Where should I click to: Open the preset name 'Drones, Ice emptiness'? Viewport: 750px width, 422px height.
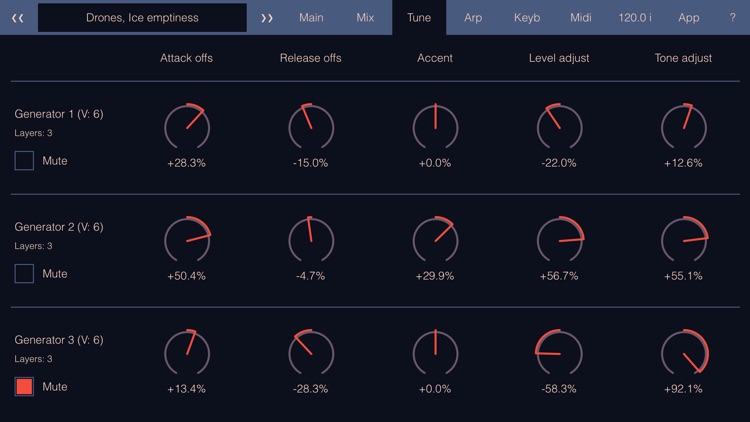point(142,18)
